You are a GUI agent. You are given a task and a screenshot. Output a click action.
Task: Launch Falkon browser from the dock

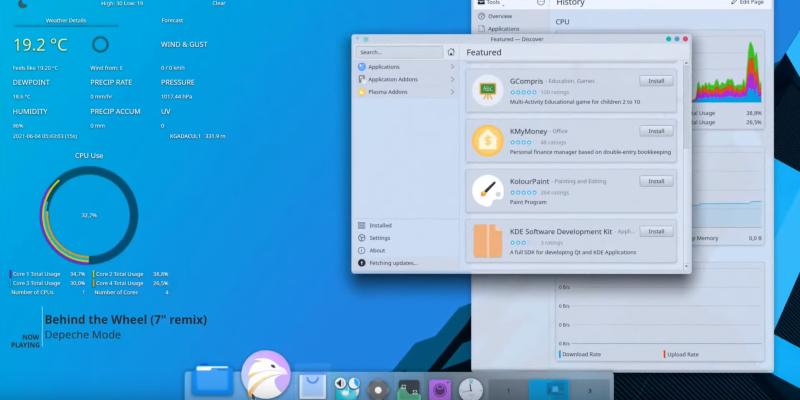click(266, 377)
